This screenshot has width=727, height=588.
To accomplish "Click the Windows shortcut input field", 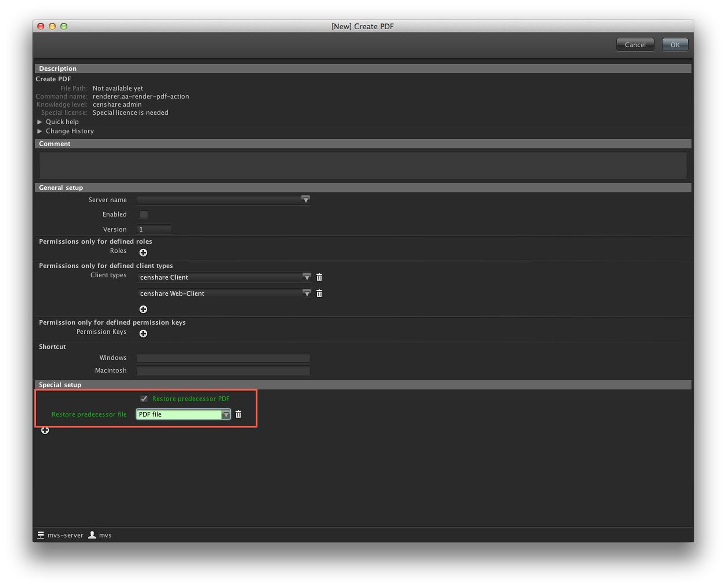I will tap(223, 358).
